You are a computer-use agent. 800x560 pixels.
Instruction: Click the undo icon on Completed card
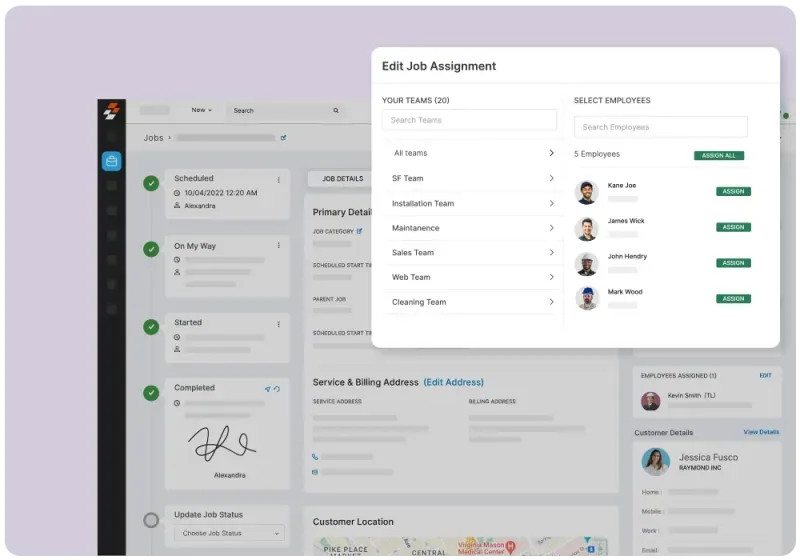click(277, 389)
